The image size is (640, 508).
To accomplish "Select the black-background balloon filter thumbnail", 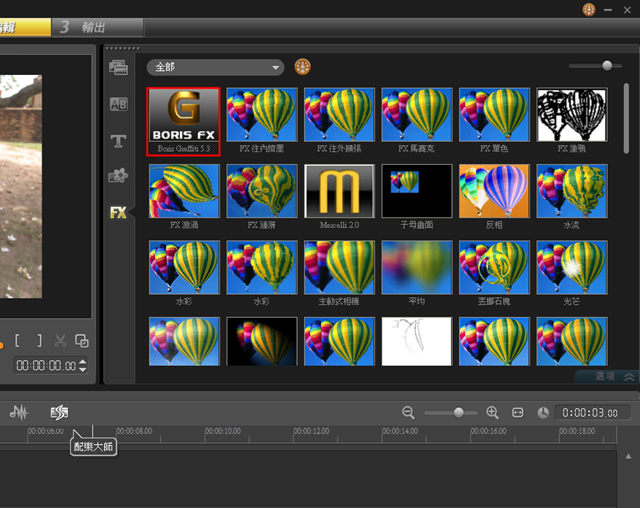I will pos(262,341).
